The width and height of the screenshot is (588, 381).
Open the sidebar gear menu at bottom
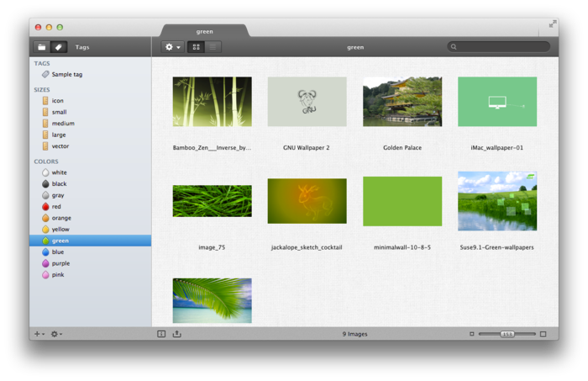click(x=56, y=334)
